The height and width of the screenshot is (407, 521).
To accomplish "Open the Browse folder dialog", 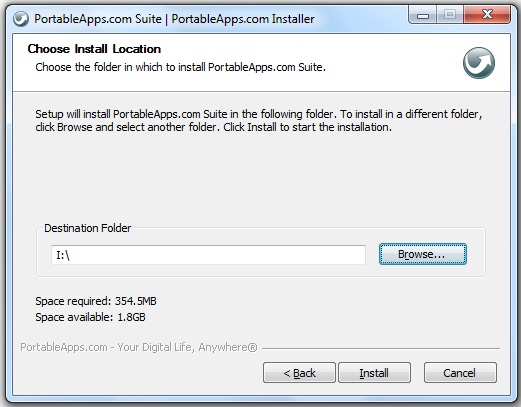I will click(423, 254).
